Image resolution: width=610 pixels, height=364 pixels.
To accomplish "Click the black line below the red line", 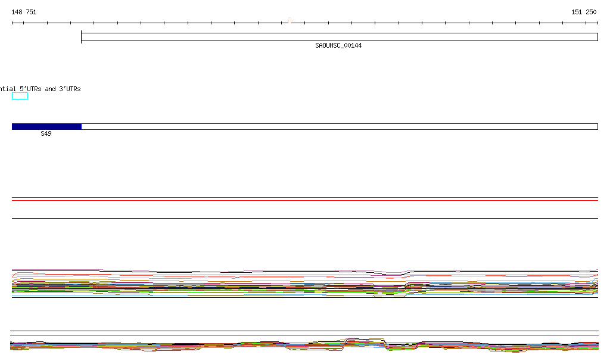I will click(304, 218).
